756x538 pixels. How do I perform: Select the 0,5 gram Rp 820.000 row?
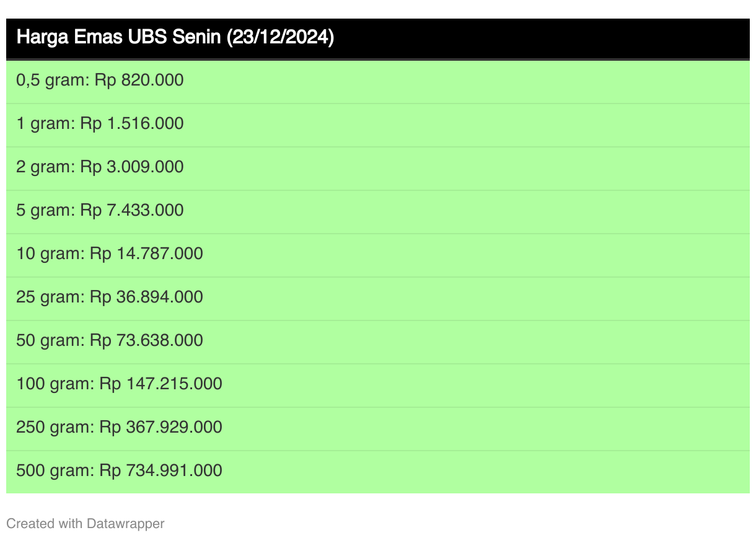point(378,81)
